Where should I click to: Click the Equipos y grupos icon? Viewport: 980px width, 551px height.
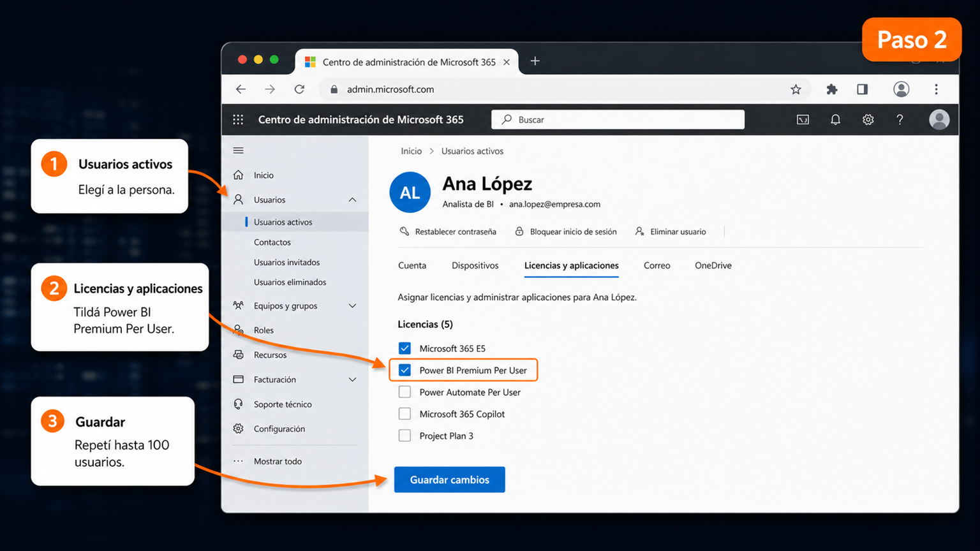[x=239, y=305]
